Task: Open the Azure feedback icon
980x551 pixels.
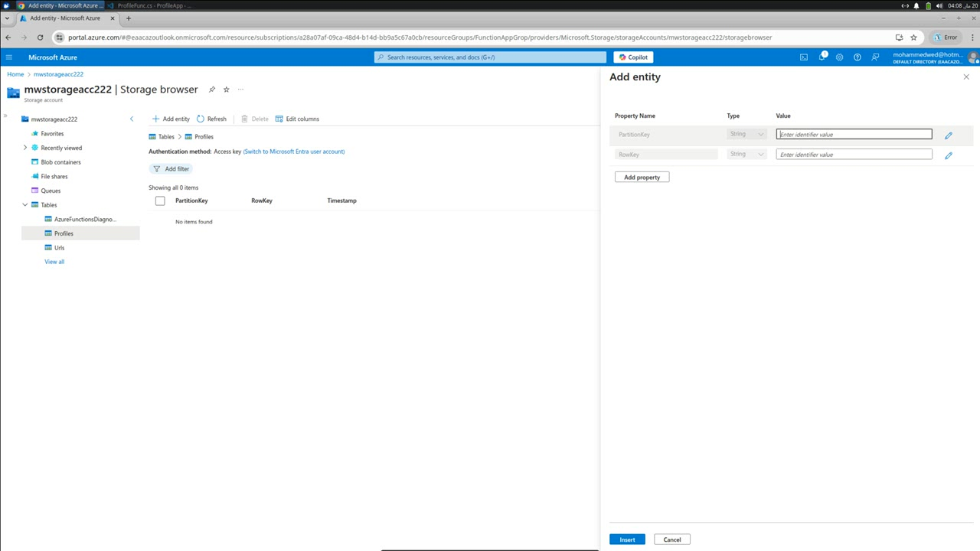Action: pyautogui.click(x=875, y=57)
